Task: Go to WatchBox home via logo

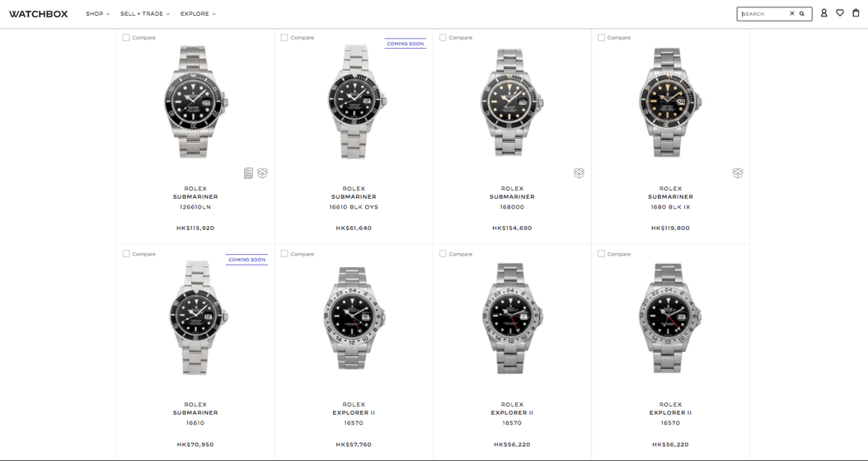Action: click(x=39, y=14)
